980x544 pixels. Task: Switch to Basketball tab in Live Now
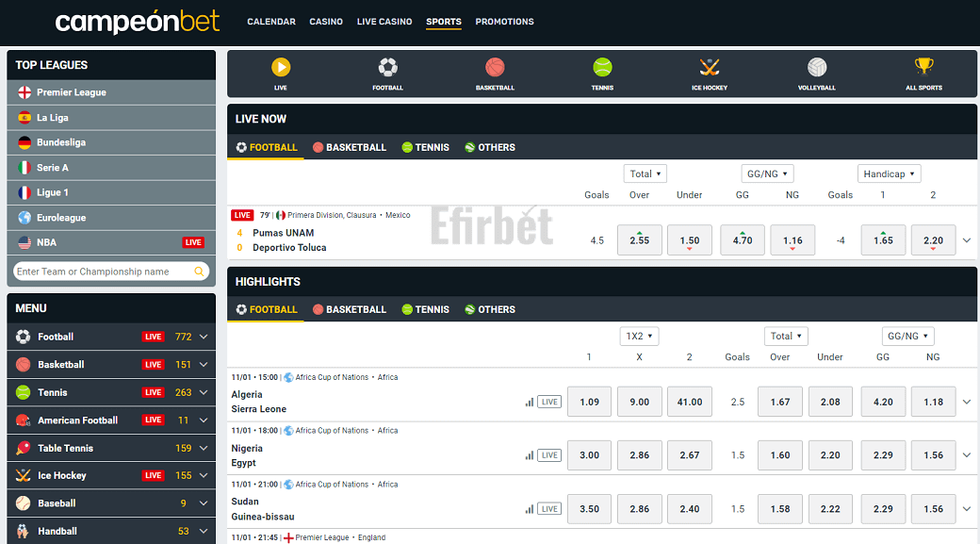(350, 148)
